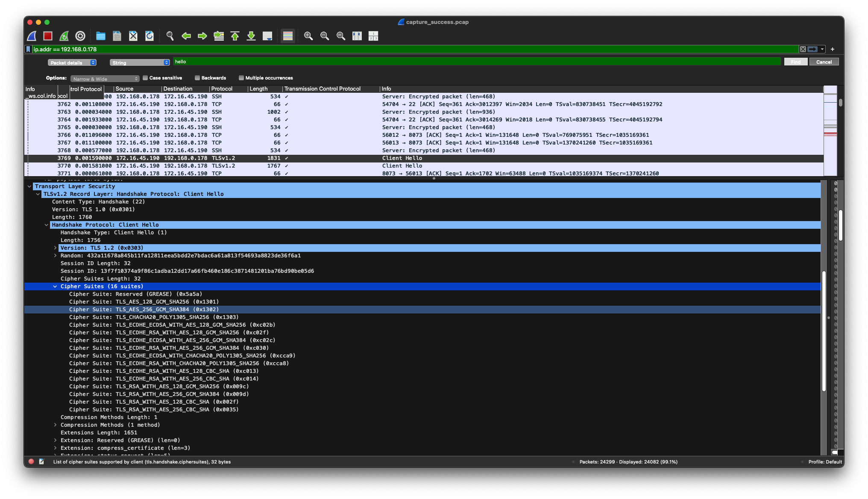Screen dimensions: 868x499
Task: Open capture options gear icon
Action: (80, 36)
